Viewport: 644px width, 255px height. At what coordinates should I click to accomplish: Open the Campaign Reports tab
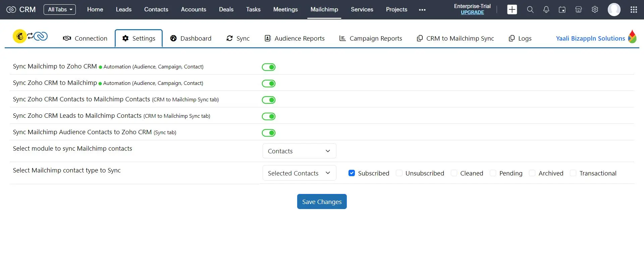pos(371,38)
